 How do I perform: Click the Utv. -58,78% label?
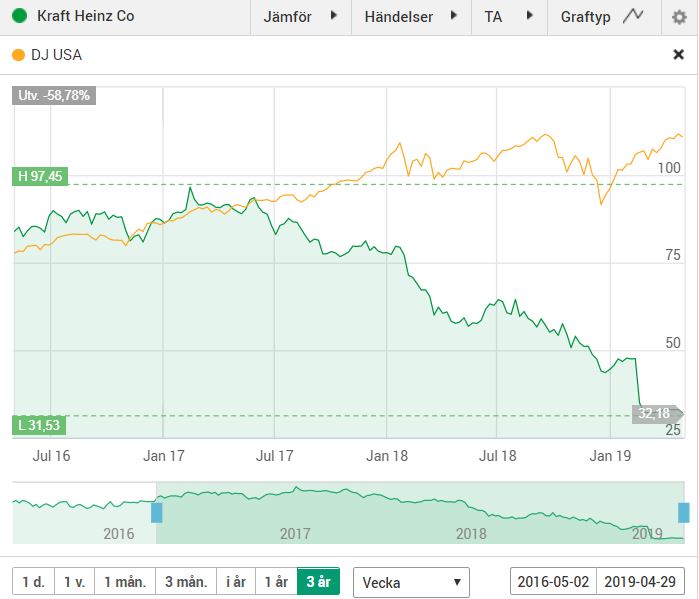click(54, 95)
